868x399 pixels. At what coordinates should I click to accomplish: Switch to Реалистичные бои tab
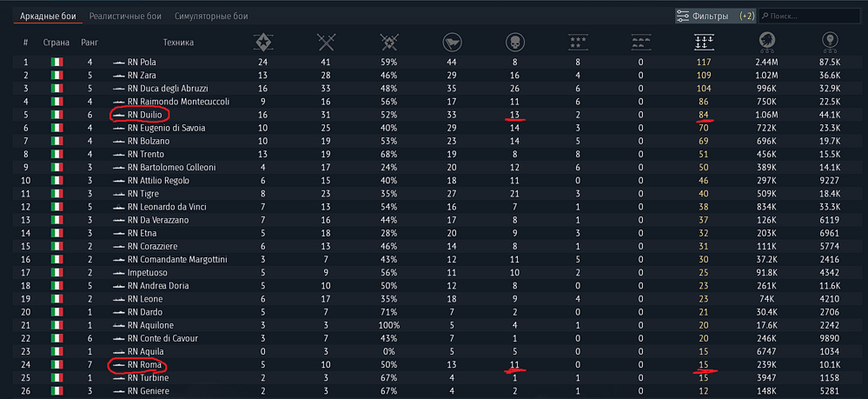click(x=125, y=16)
